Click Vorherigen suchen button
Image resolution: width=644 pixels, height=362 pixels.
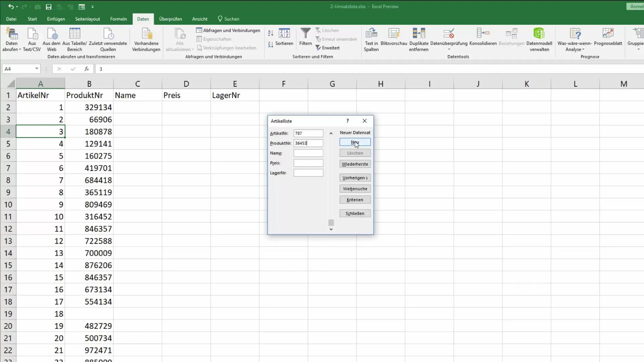(355, 178)
